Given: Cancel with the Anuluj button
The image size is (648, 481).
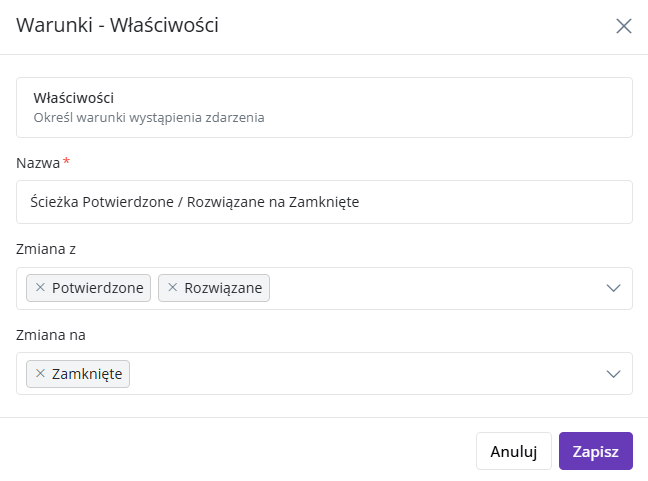Looking at the screenshot, I should coord(514,451).
